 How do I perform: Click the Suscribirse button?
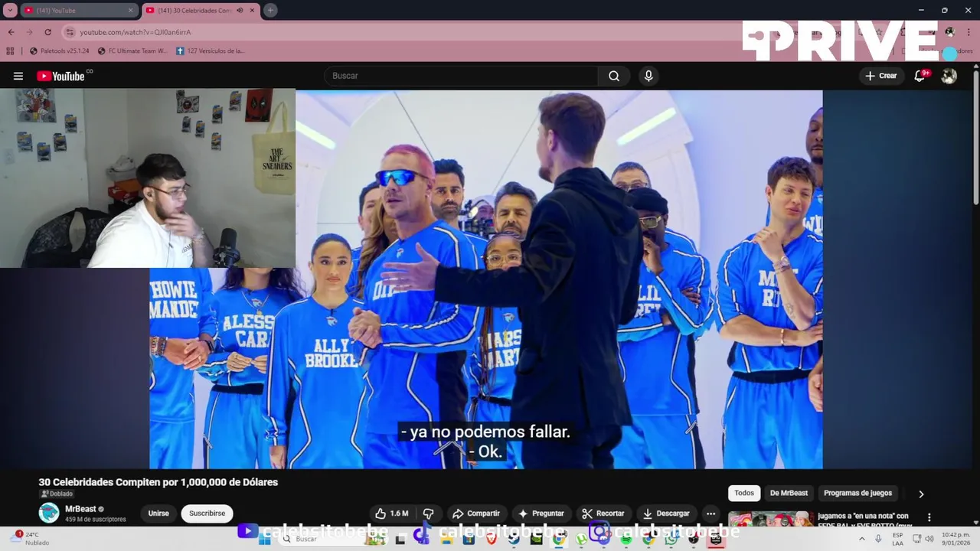click(x=207, y=514)
